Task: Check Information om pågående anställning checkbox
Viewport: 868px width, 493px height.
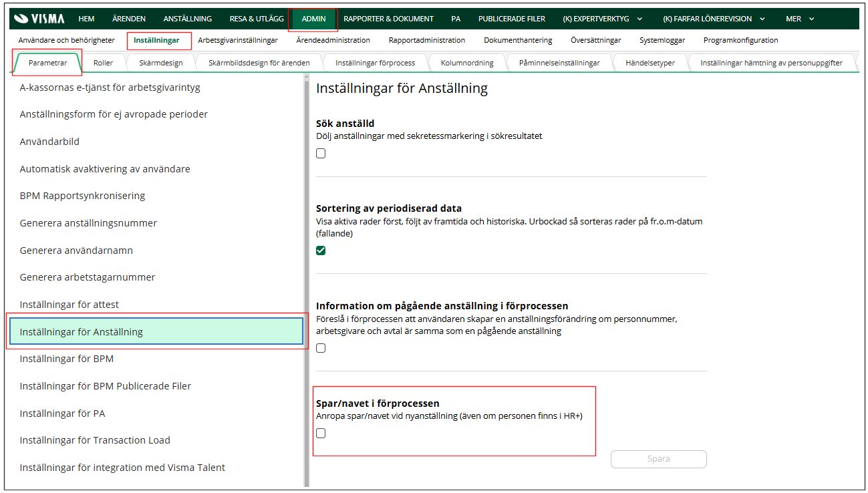Action: [321, 348]
